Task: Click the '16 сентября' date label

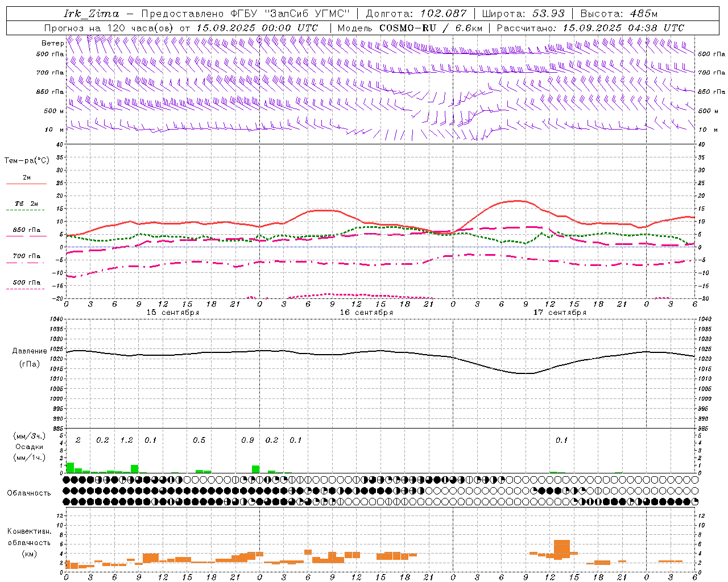Action: coord(366,313)
